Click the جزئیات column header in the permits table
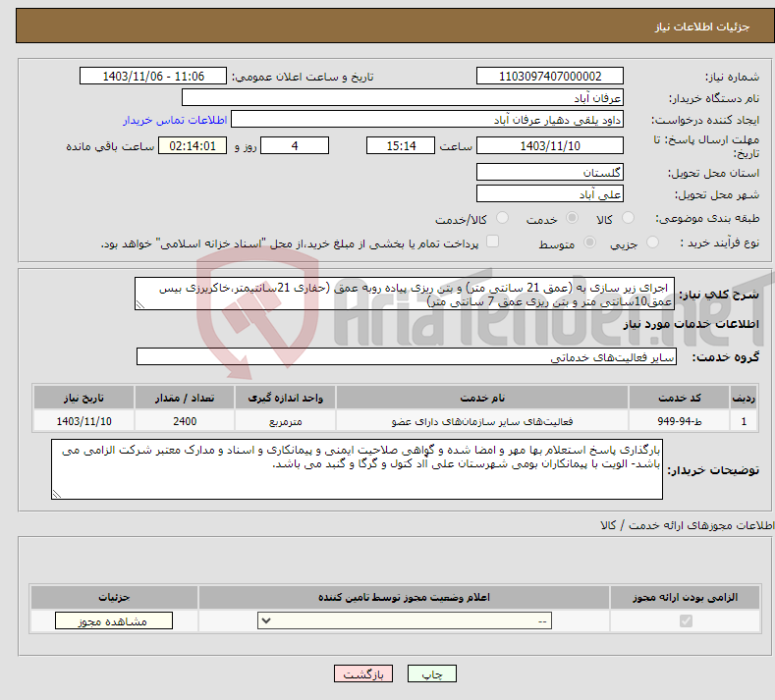Image resolution: width=775 pixels, height=700 pixels. 114,597
